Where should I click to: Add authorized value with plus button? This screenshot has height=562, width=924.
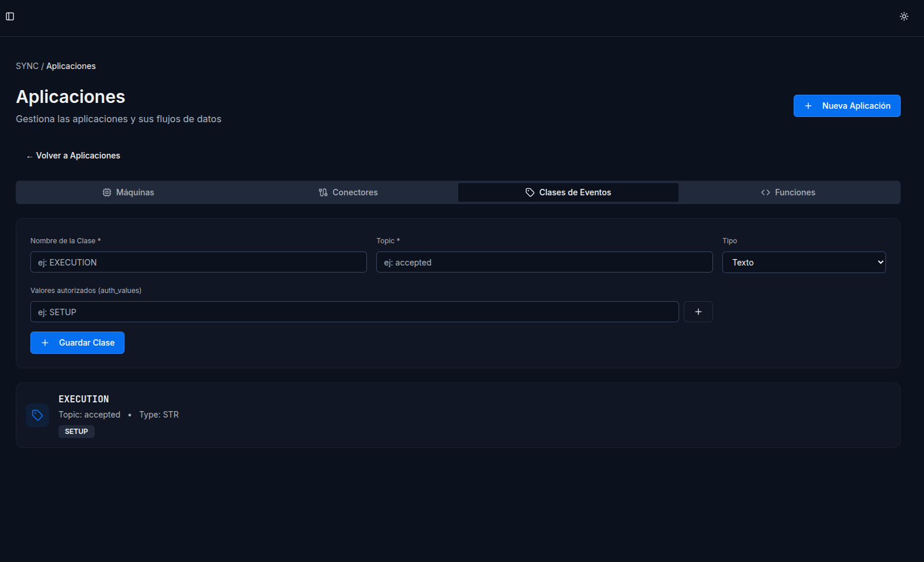(698, 312)
